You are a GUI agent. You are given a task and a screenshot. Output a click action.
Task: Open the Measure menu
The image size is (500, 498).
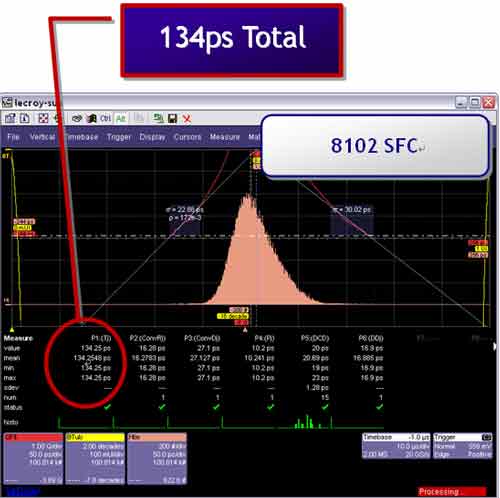coord(225,137)
